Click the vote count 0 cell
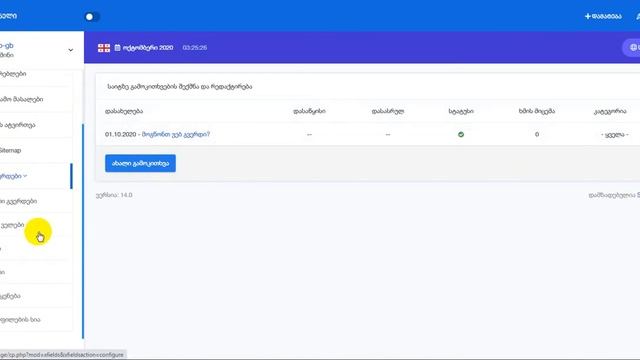Viewport: 640px width, 360px height. click(537, 134)
